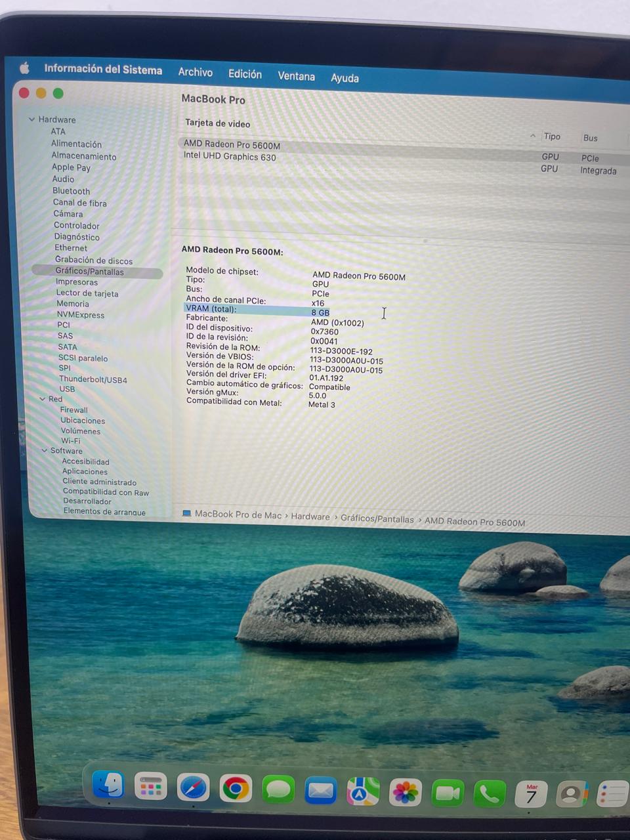This screenshot has width=630, height=840.
Task: Launch Safari from the Dock
Action: pos(193,787)
